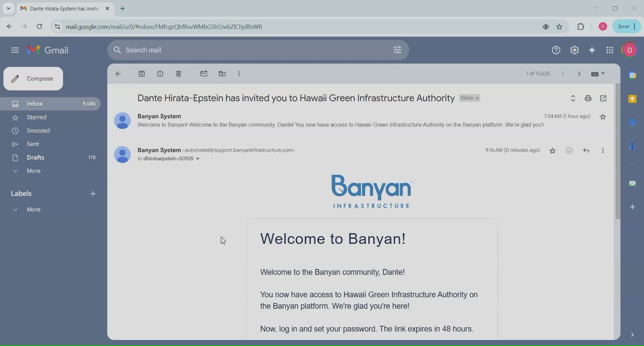This screenshot has width=644, height=346.
Task: Click the Move to folder icon
Action: [222, 74]
